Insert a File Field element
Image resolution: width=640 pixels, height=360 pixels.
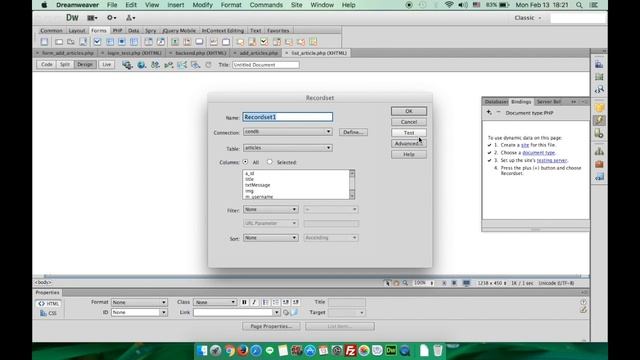(x=187, y=42)
